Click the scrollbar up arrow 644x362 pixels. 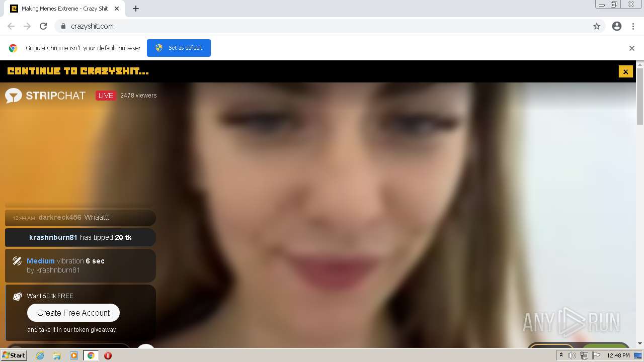click(640, 65)
